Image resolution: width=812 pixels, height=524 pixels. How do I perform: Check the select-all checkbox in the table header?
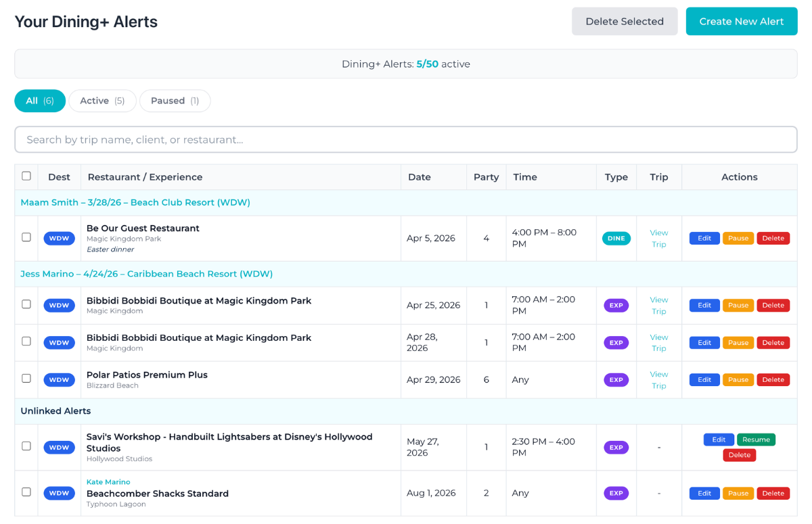[26, 176]
